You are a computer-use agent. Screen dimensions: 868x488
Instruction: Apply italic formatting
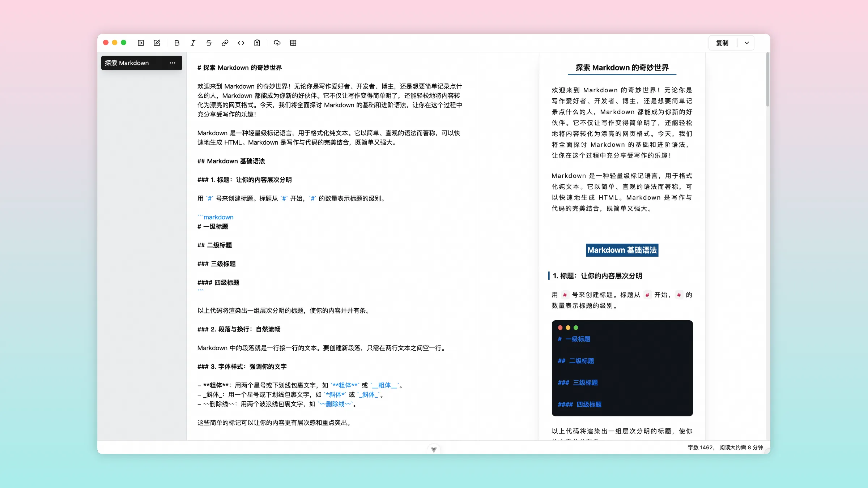point(193,43)
